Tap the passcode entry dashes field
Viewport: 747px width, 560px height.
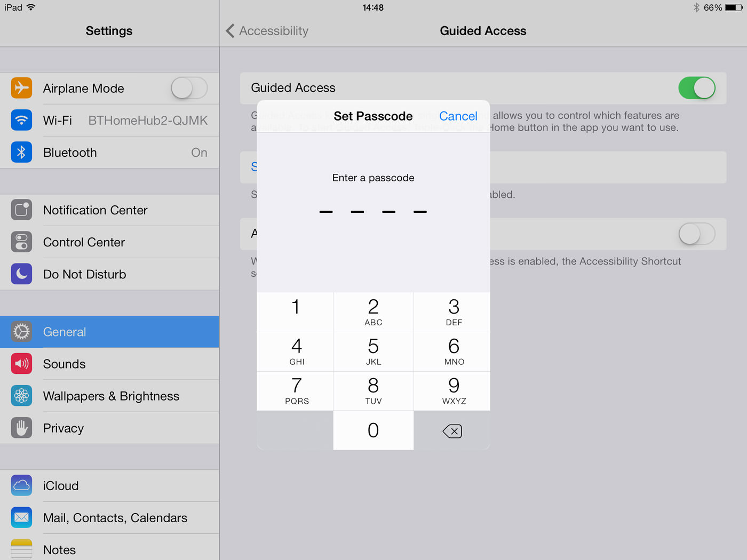point(373,212)
